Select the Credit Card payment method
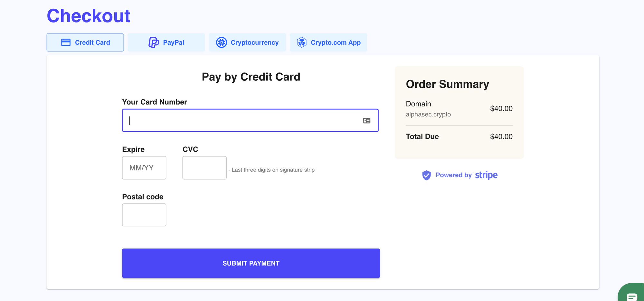 point(85,42)
